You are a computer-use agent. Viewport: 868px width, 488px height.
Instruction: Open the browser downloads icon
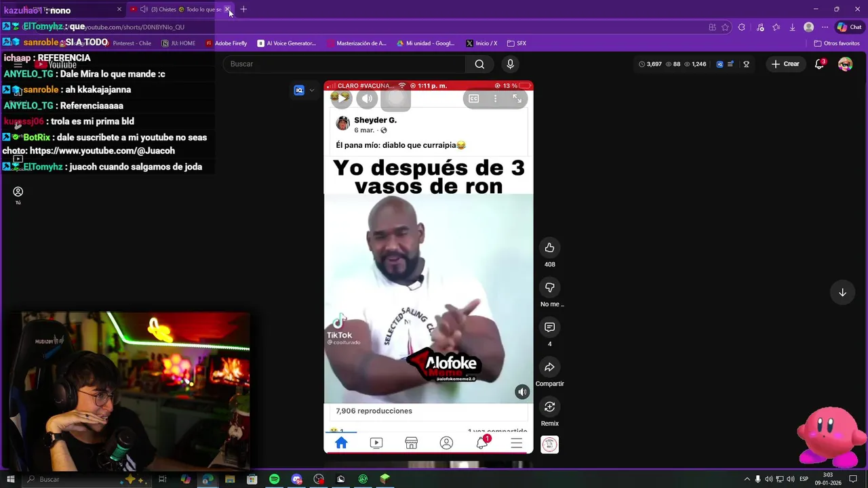[x=792, y=27]
